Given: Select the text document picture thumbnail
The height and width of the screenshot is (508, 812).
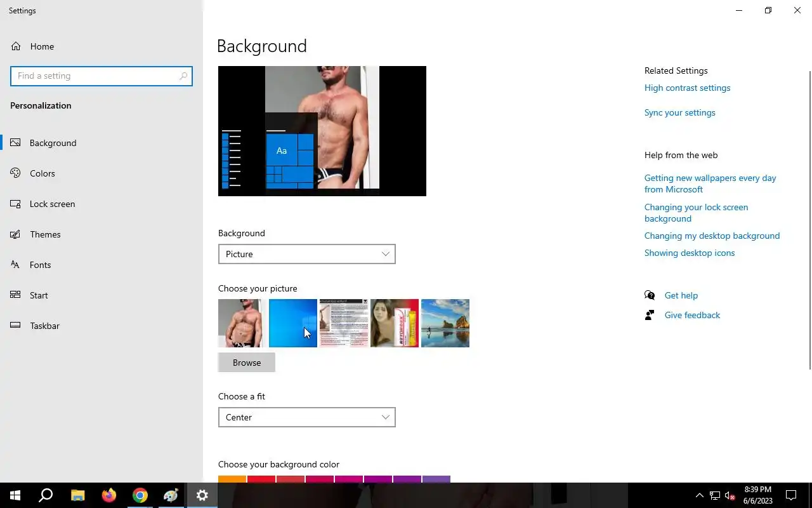Looking at the screenshot, I should [x=344, y=323].
